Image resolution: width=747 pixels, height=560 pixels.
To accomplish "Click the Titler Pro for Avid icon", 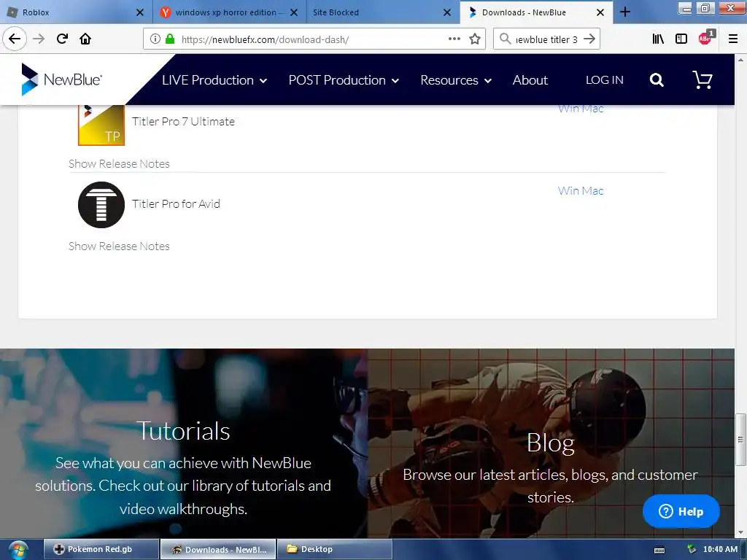I will click(x=101, y=205).
